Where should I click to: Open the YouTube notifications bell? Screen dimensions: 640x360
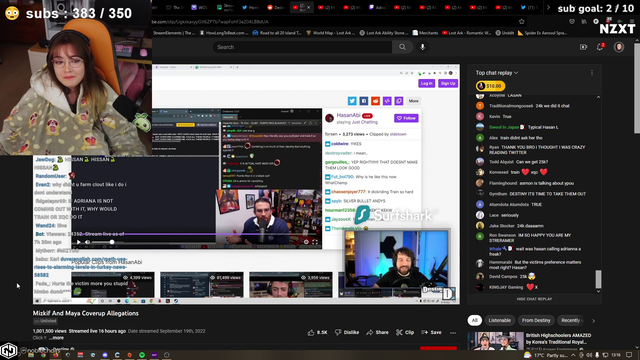coord(600,47)
